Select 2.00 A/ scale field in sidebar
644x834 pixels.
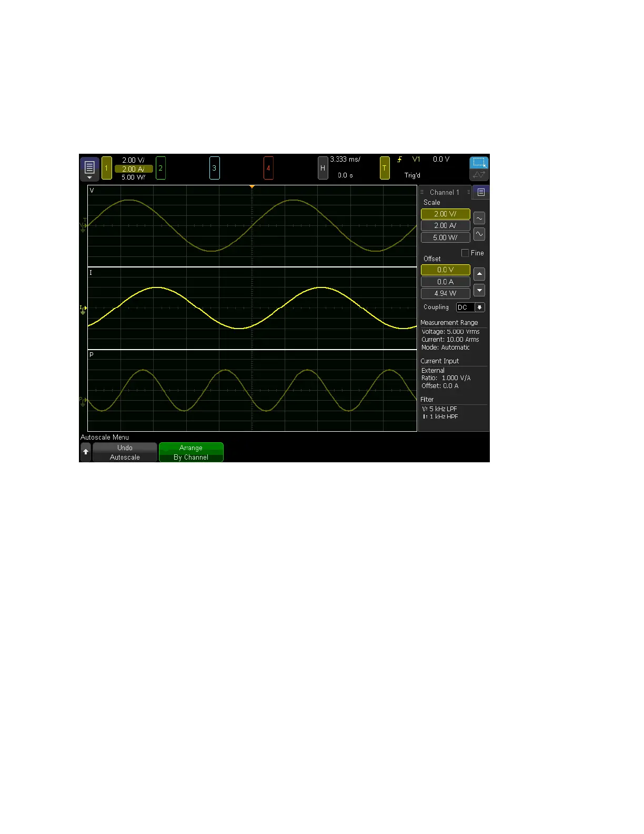click(x=445, y=226)
